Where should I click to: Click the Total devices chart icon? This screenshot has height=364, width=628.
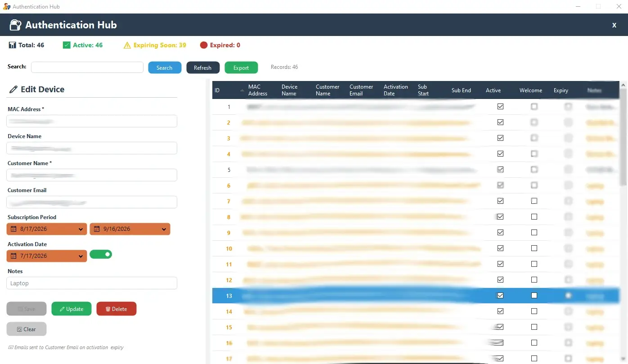pyautogui.click(x=12, y=45)
